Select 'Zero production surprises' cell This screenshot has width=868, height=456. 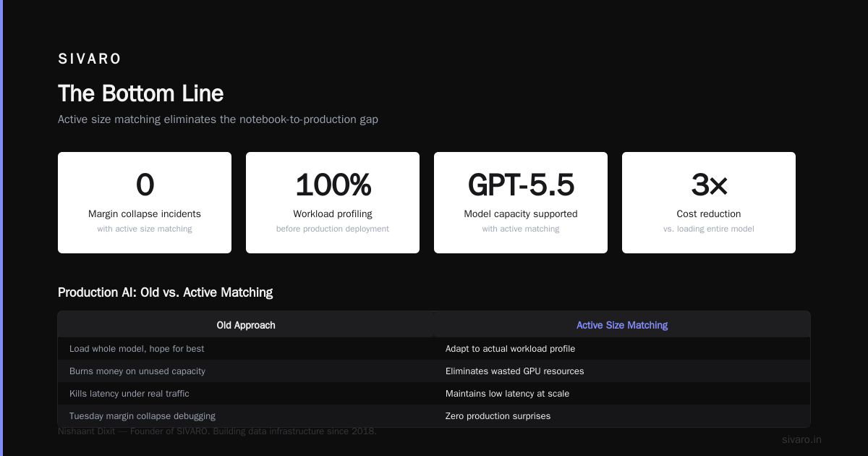pos(622,416)
